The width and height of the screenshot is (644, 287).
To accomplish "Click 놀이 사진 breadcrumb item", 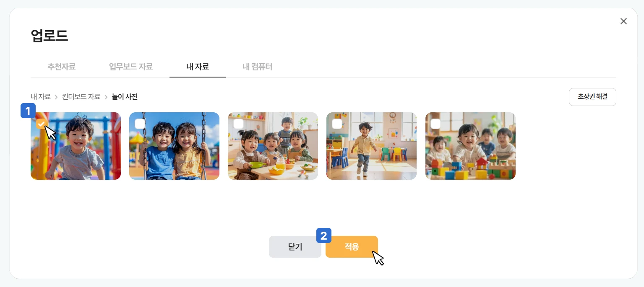I will pyautogui.click(x=125, y=97).
